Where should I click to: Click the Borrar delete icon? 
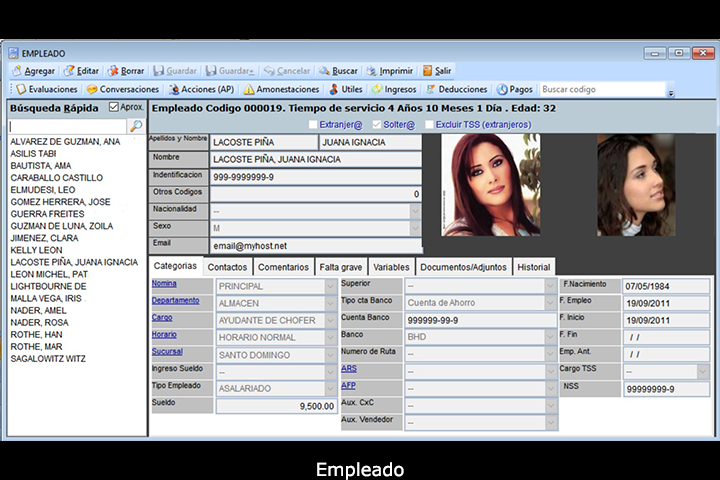pyautogui.click(x=113, y=71)
